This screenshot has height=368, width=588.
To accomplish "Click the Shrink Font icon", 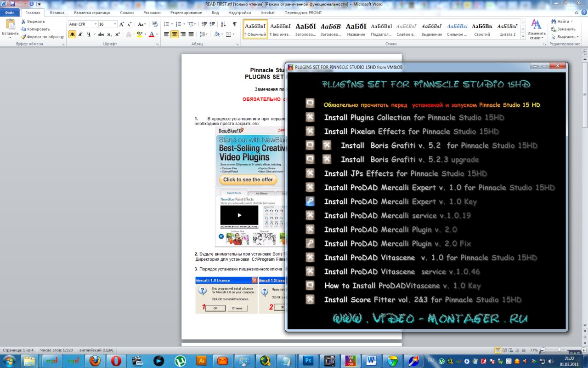I will click(130, 24).
